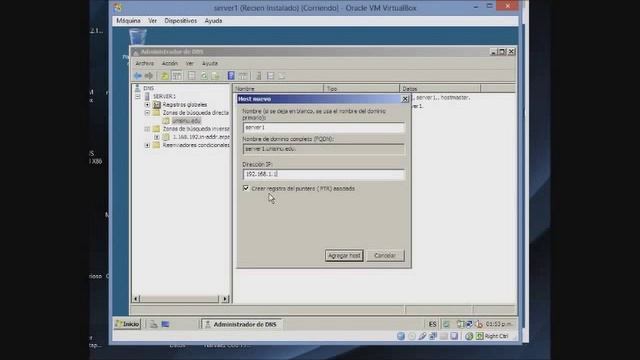Expand Registros globales node

pyautogui.click(x=147, y=104)
